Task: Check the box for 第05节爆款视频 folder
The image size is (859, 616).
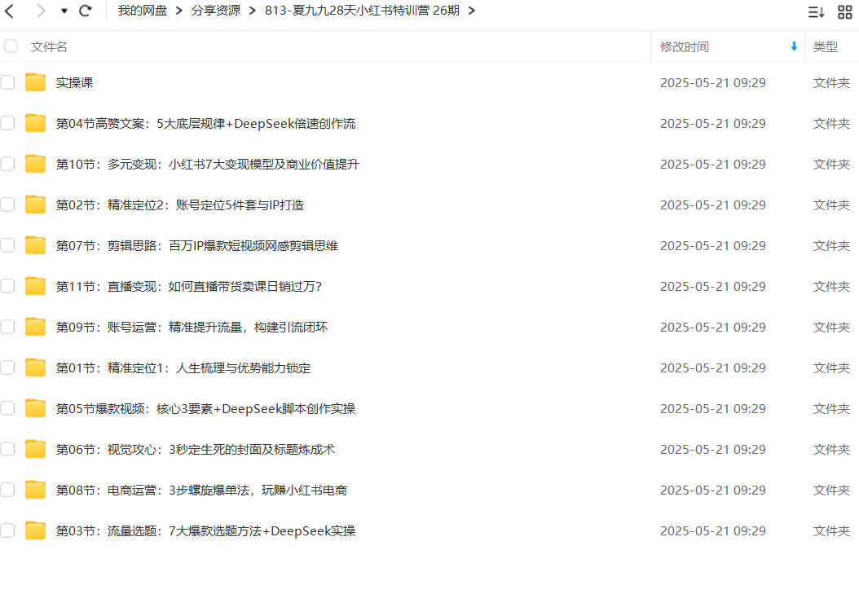Action: pos(7,408)
